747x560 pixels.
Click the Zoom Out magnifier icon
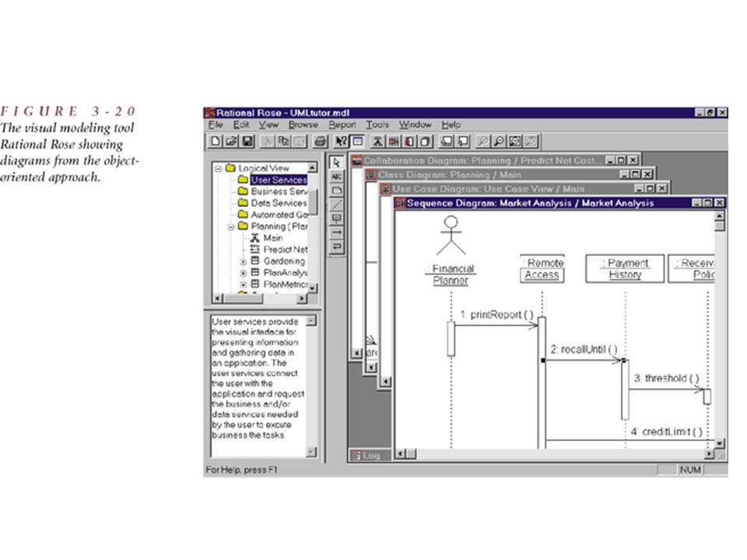click(499, 141)
